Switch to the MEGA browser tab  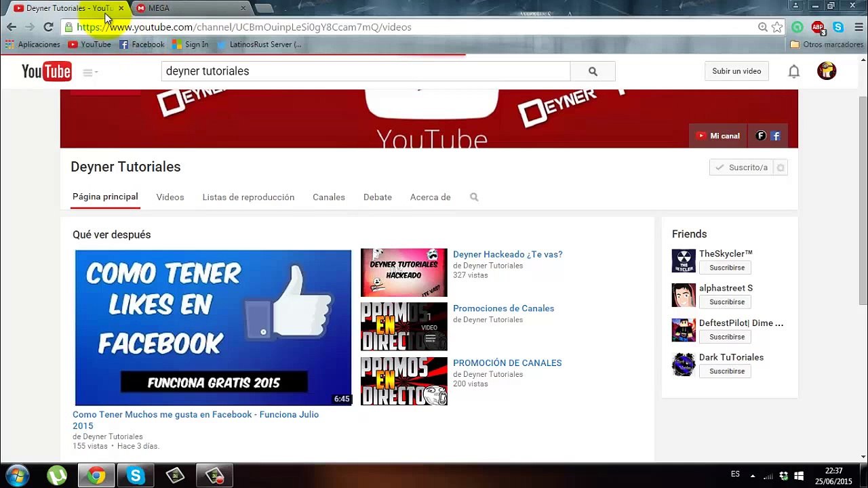tap(191, 8)
